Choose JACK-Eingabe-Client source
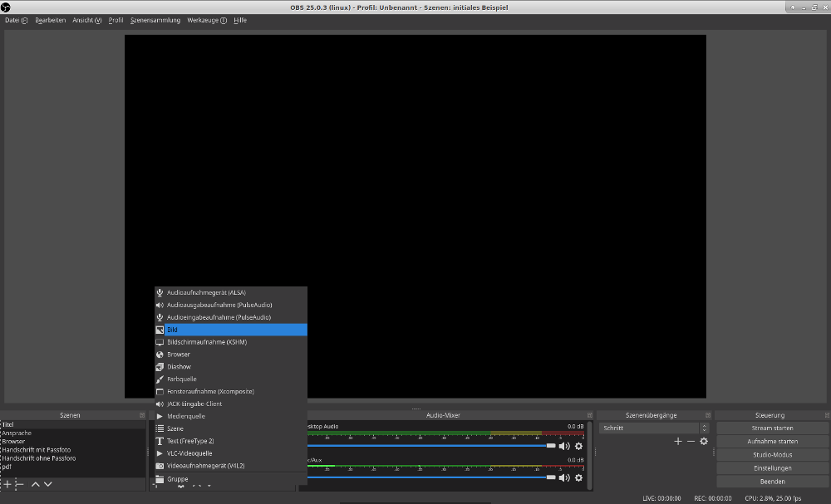Viewport: 831px width, 504px height. coord(231,404)
